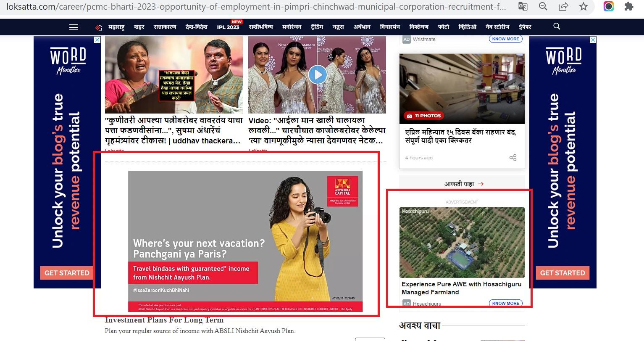
Task: Click the Loksatta logo icon in navbar
Action: tap(99, 27)
